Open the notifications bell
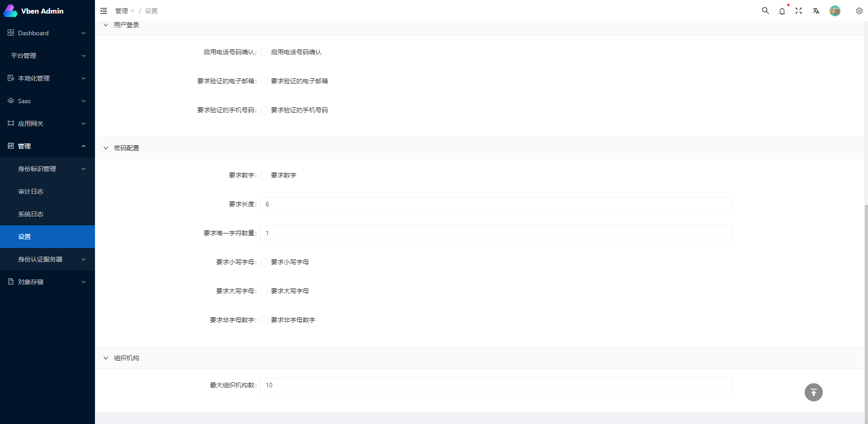This screenshot has width=868, height=424. coord(782,11)
